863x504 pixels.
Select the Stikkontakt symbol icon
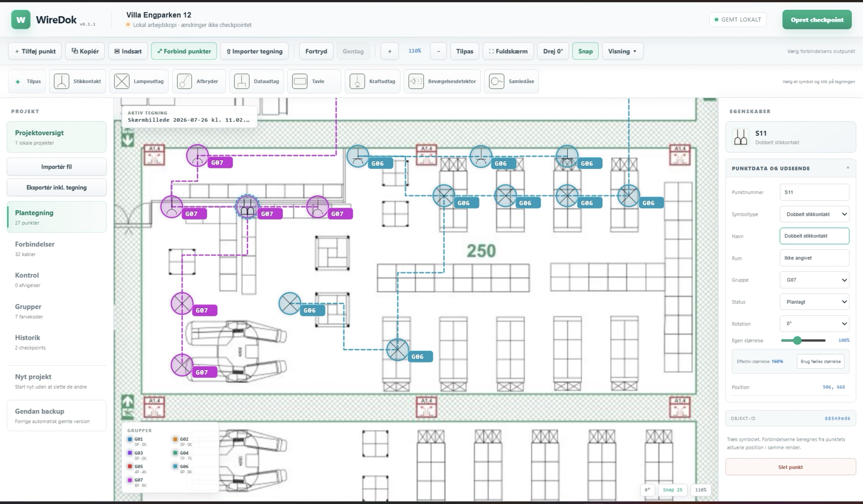coord(61,81)
